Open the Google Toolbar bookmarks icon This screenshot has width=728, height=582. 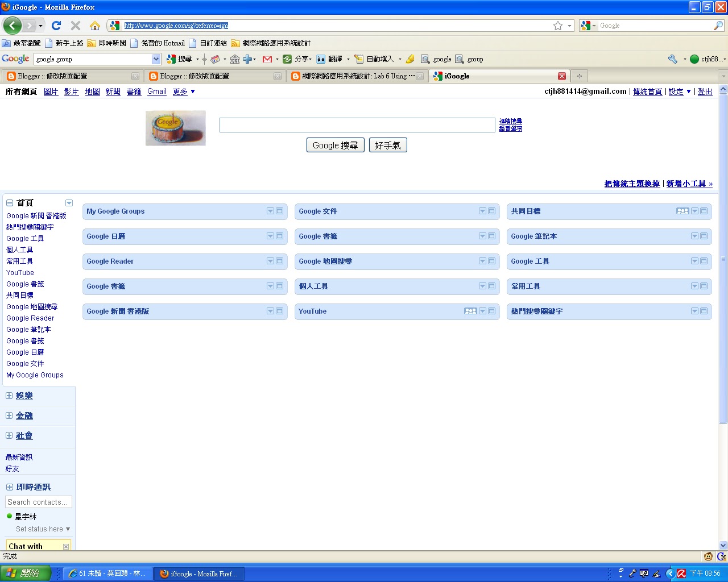coord(215,59)
